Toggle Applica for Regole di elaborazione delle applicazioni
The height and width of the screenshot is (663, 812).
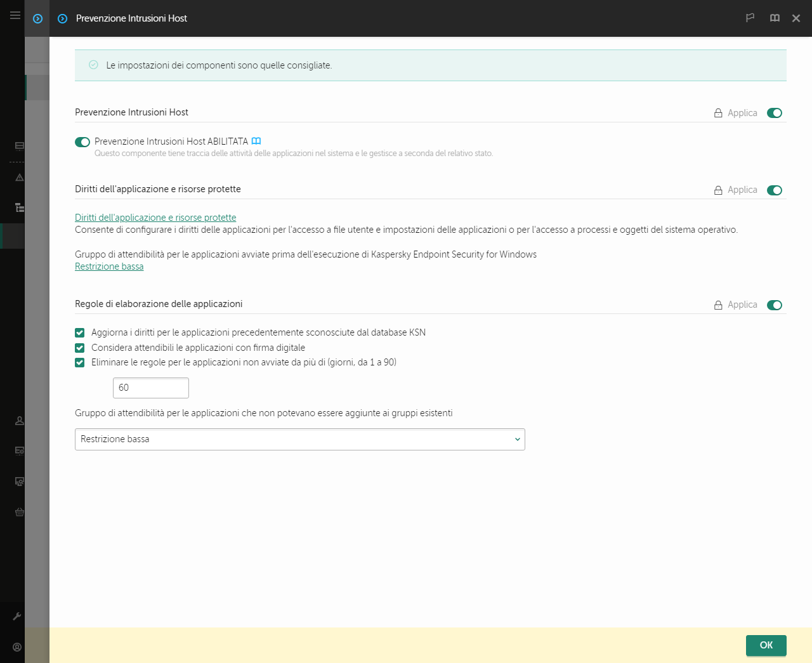coord(774,305)
